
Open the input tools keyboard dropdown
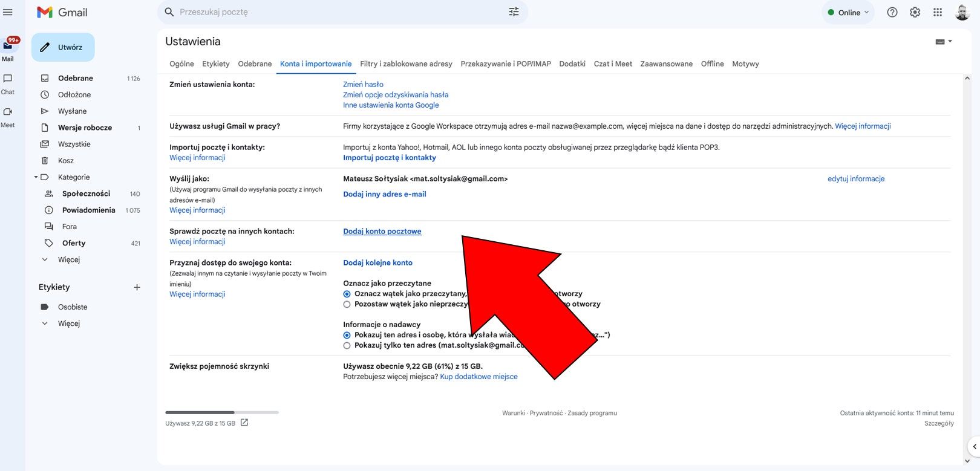(944, 42)
